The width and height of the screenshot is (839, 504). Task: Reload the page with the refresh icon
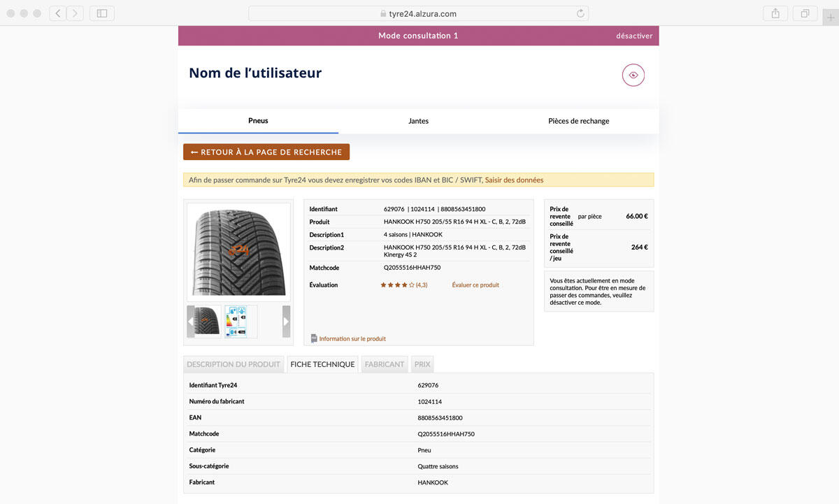(x=580, y=13)
